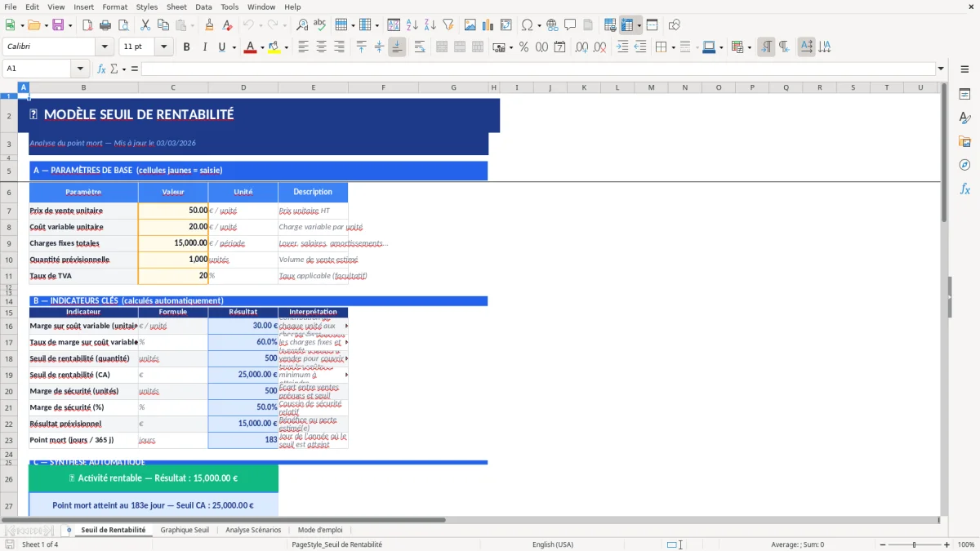The height and width of the screenshot is (551, 980).
Task: Select the Sort Ascending icon
Action: click(x=412, y=24)
